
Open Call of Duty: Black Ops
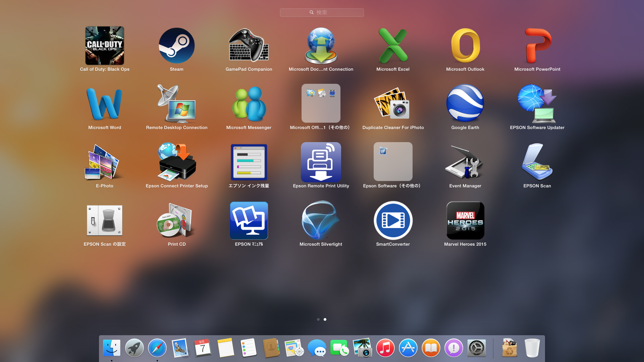click(105, 46)
